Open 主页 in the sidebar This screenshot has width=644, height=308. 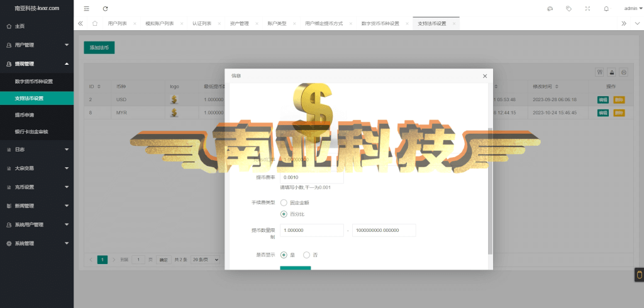(37, 26)
